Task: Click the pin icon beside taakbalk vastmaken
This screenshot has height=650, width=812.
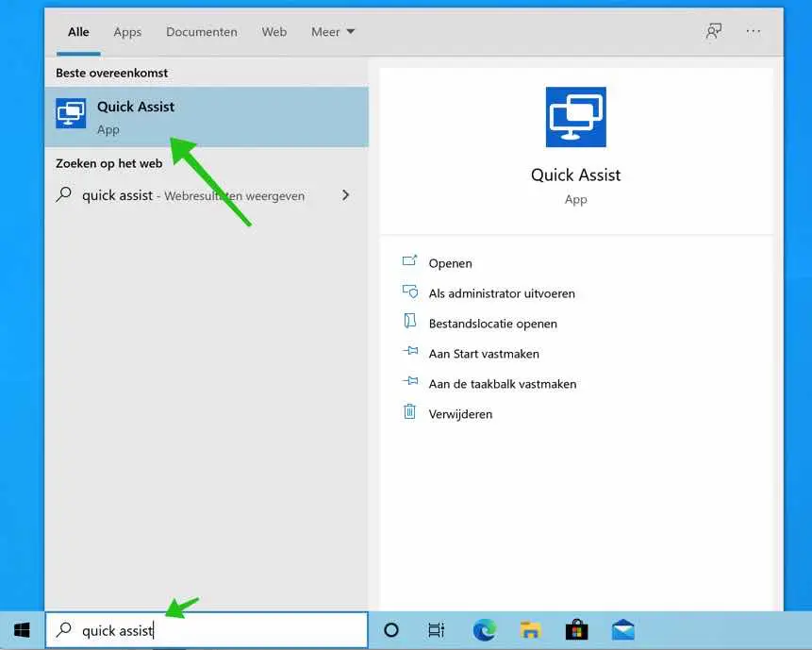Action: tap(410, 381)
